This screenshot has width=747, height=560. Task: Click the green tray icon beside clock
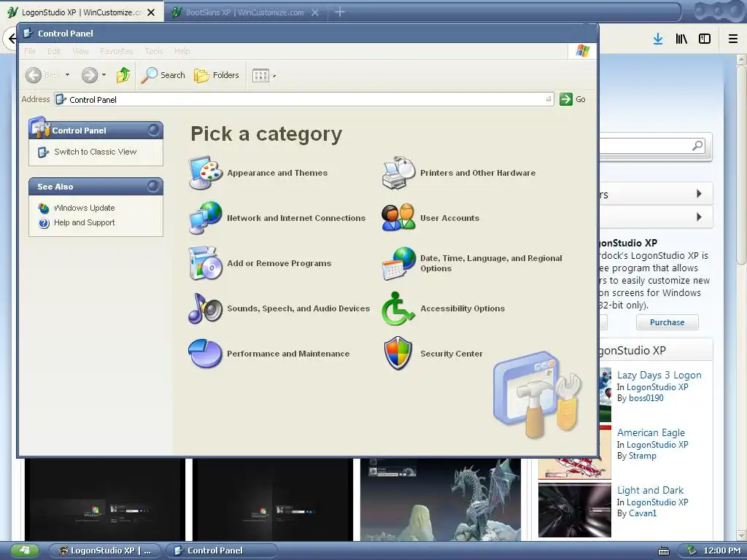(692, 551)
